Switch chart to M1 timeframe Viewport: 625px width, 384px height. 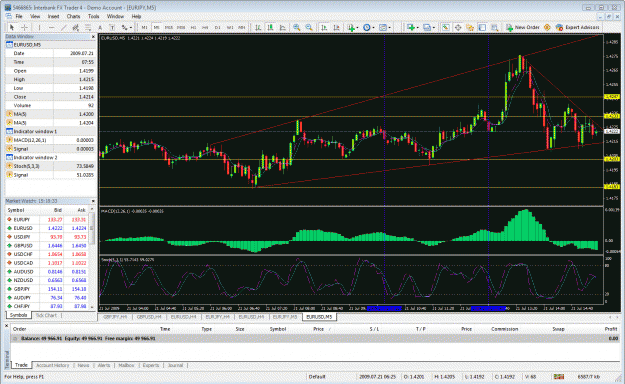(x=144, y=27)
